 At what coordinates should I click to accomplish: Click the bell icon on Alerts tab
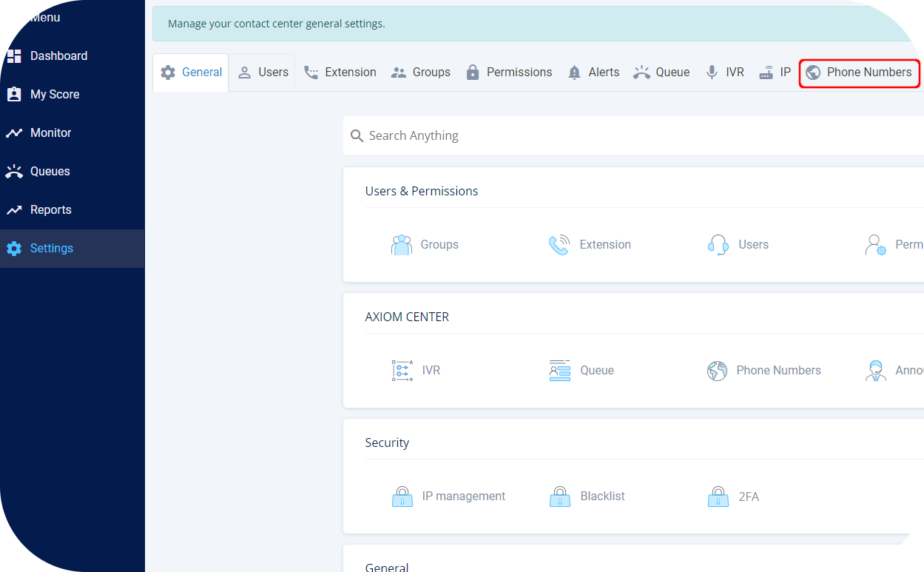tap(575, 73)
